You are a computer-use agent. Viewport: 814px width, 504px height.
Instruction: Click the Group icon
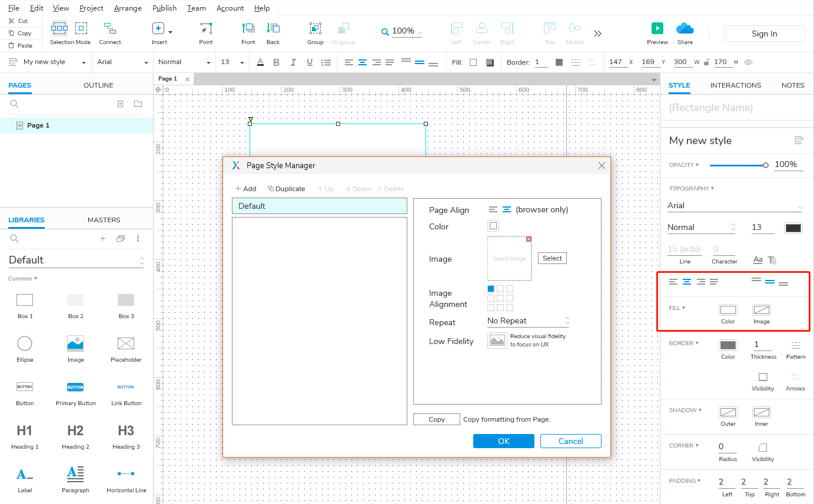tap(315, 28)
